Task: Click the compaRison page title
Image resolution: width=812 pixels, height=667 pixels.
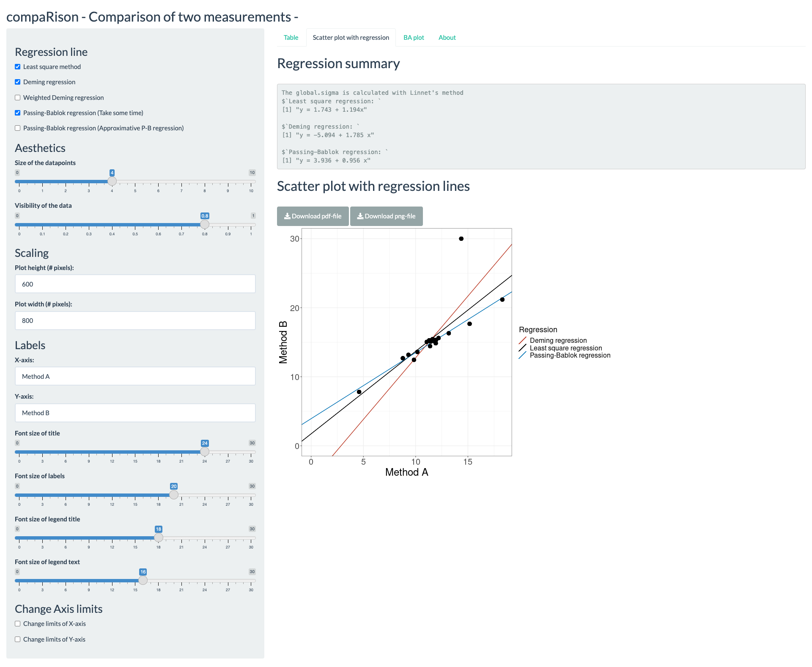Action: [x=152, y=17]
